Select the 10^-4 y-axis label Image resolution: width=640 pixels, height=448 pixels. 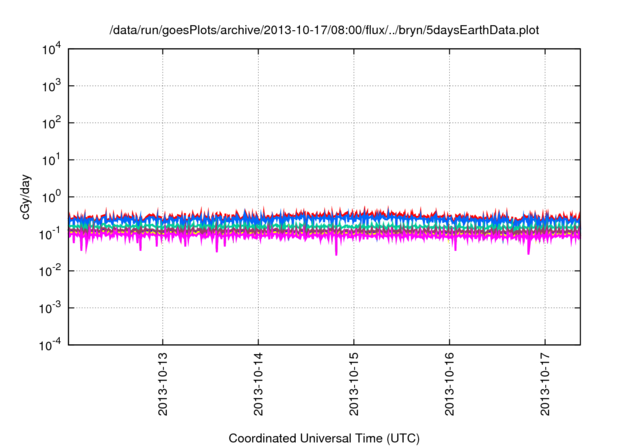(x=50, y=346)
